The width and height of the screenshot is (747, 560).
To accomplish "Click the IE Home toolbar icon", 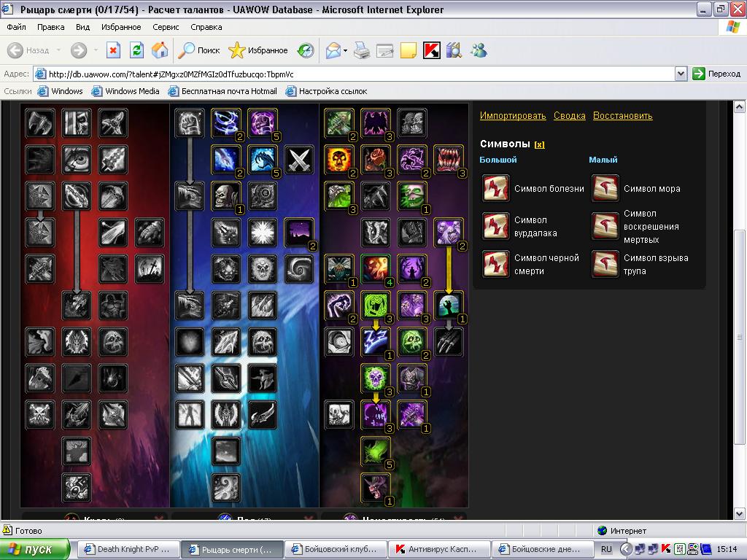I will tap(160, 50).
